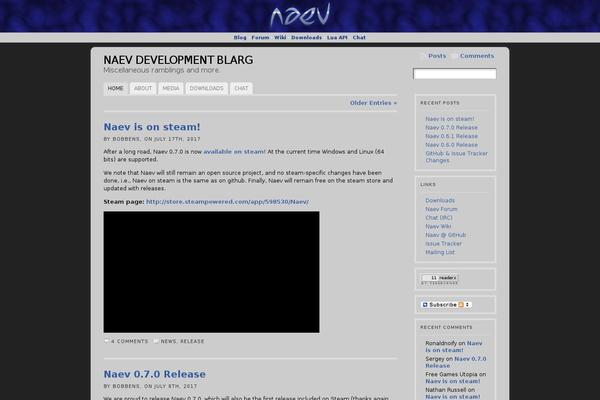Screen dimensions: 600x400
Task: Open the store.steampowered.com Naev URL
Action: (227, 202)
